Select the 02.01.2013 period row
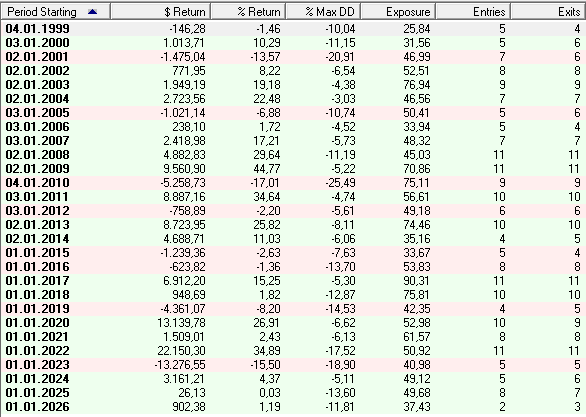Image resolution: width=586 pixels, height=417 pixels. (x=293, y=225)
